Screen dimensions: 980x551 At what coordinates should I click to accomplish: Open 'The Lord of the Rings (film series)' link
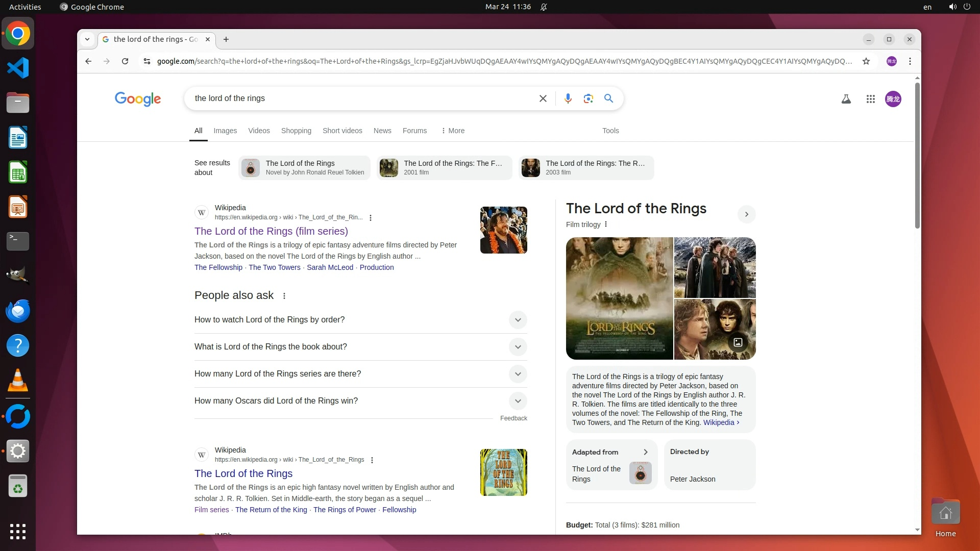click(x=271, y=231)
